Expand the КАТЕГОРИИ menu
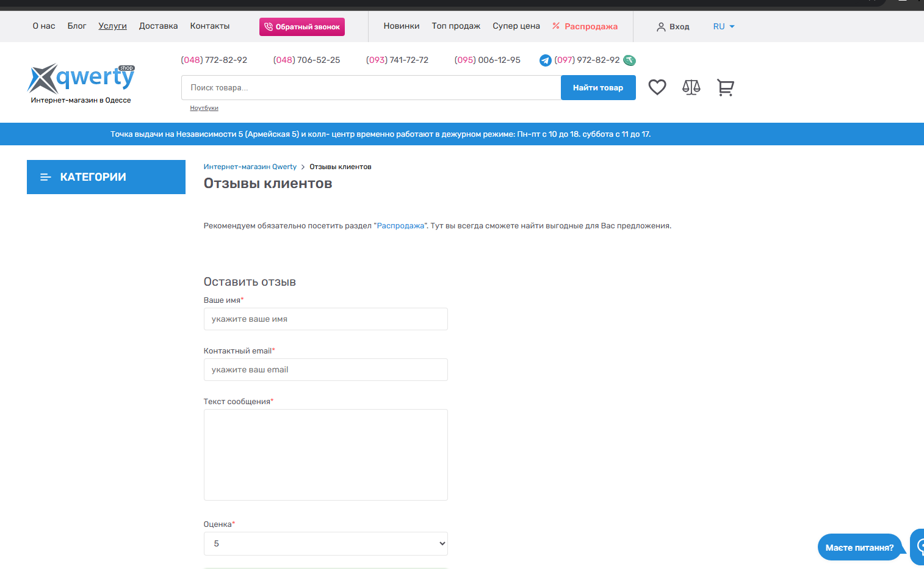Image resolution: width=924 pixels, height=569 pixels. click(x=106, y=177)
